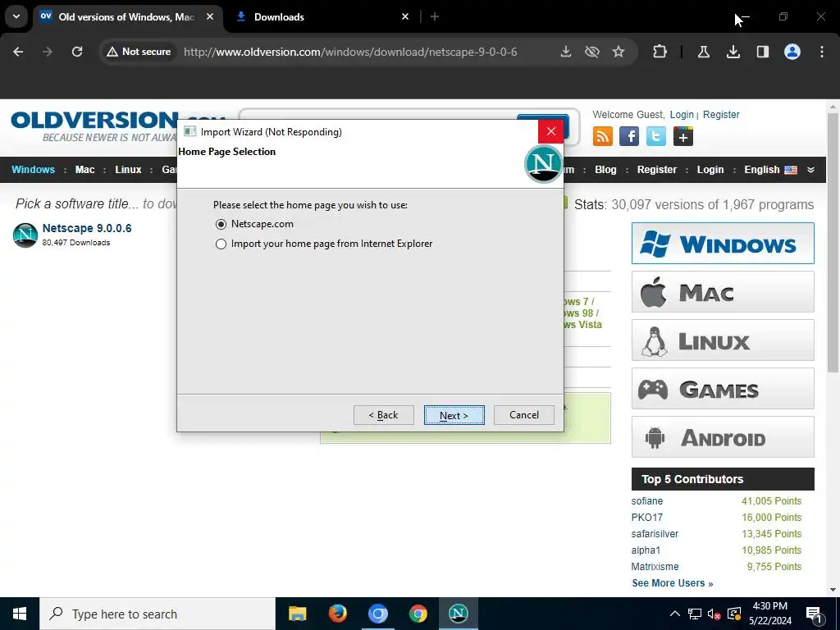Image resolution: width=840 pixels, height=630 pixels.
Task: Show hidden system tray icons
Action: (x=675, y=614)
